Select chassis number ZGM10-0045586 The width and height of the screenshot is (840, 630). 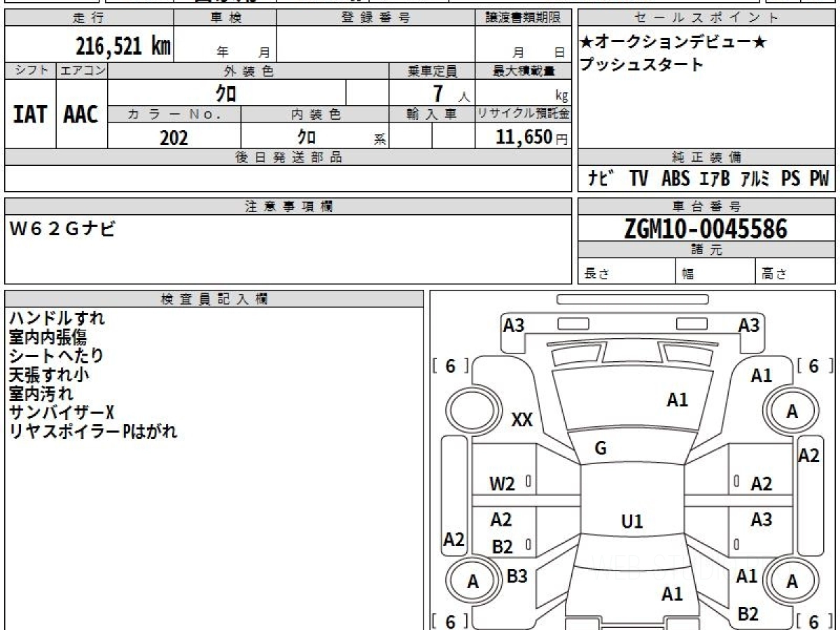tap(706, 229)
